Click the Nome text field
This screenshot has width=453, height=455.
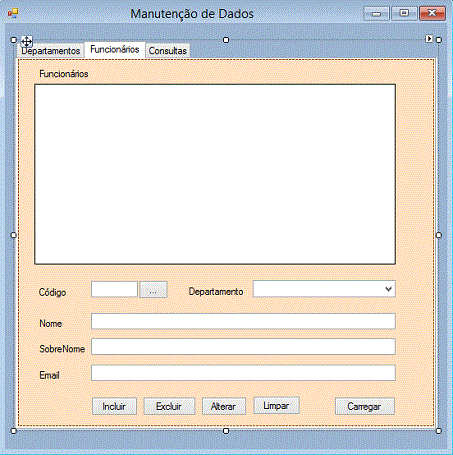pyautogui.click(x=243, y=321)
